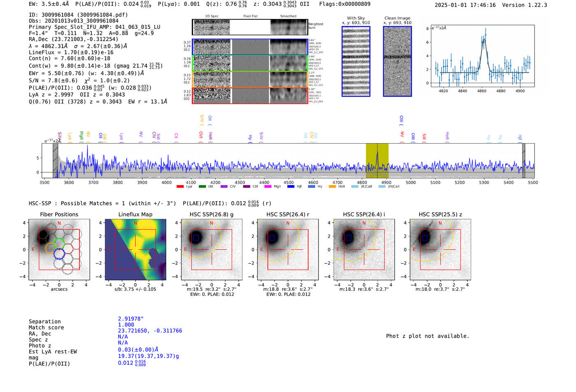
Task: Click the arcsecs axis label under Fiber Positions
Action: pyautogui.click(x=59, y=289)
